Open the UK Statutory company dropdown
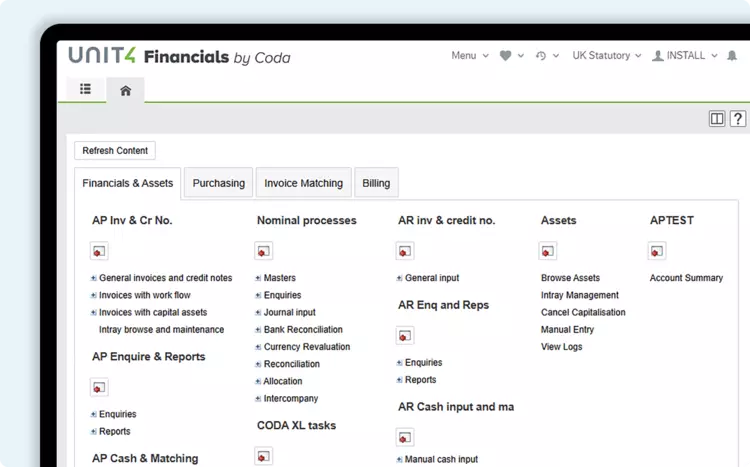The image size is (750, 467). point(607,56)
